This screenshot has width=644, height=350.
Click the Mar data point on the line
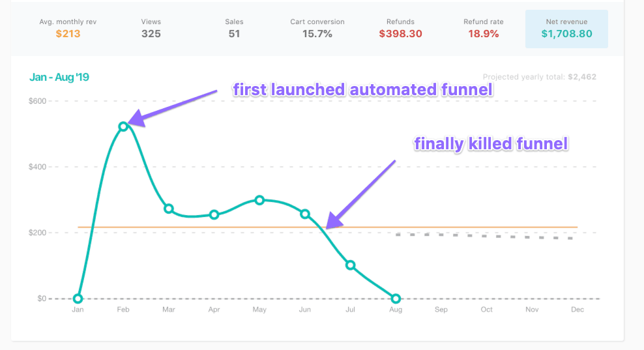tap(168, 209)
